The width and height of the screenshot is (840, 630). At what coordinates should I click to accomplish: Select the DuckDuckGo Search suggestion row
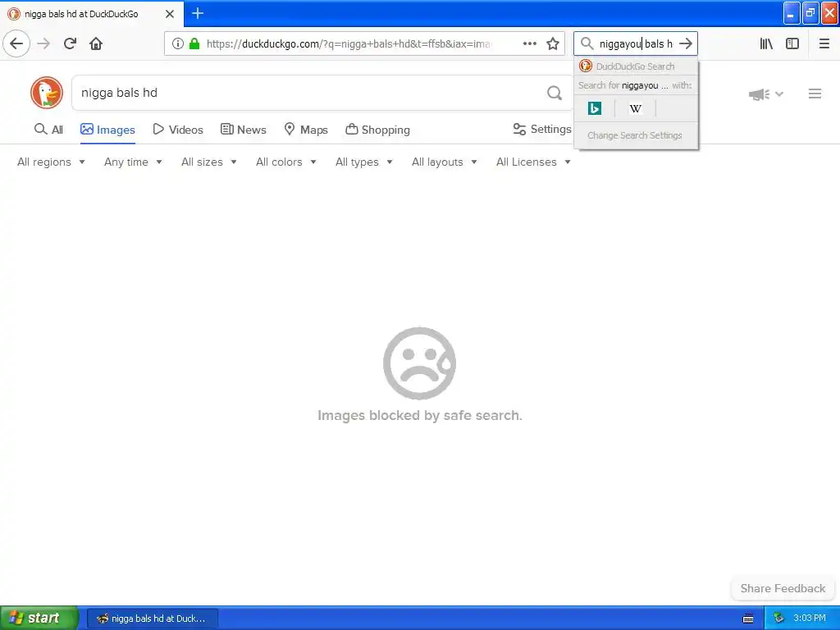(x=636, y=66)
